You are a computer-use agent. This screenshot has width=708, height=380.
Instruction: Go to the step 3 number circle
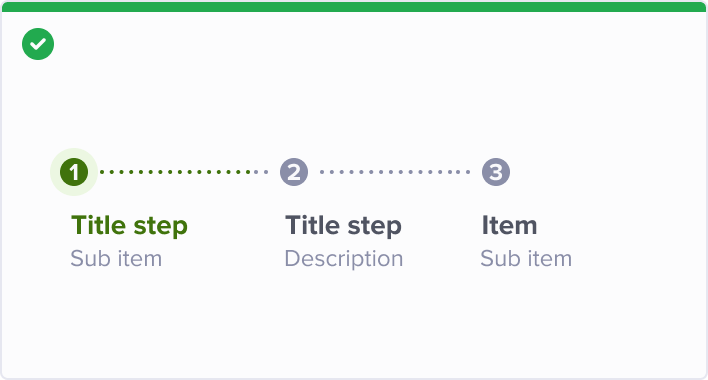point(496,172)
